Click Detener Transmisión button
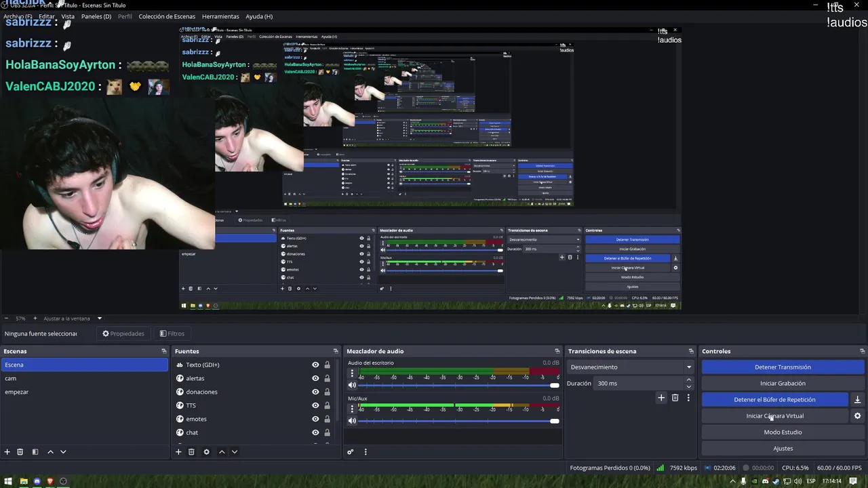Screen dimensions: 868x488 (x=783, y=367)
